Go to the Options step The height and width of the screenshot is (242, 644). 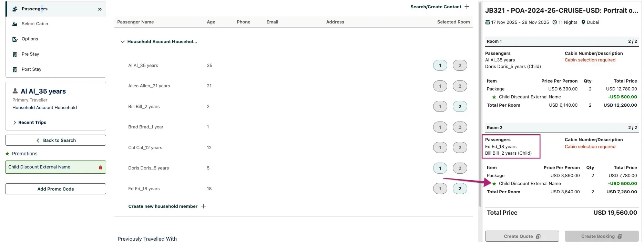(x=30, y=39)
